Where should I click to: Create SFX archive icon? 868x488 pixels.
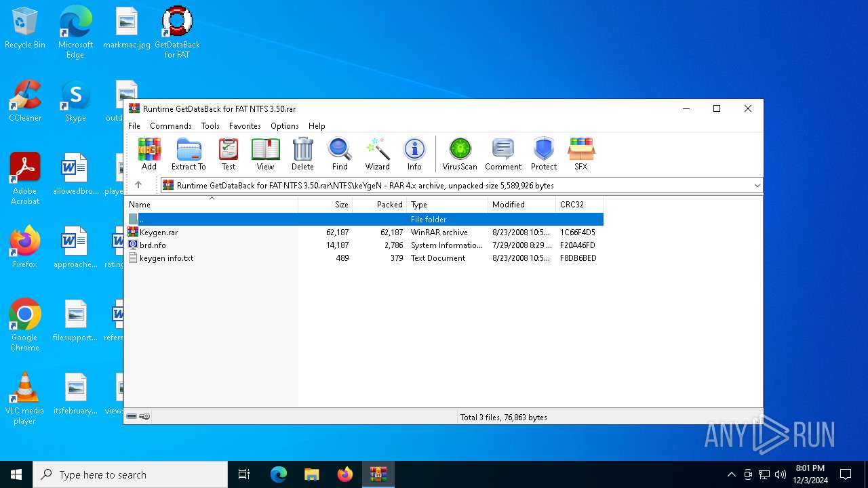click(581, 155)
